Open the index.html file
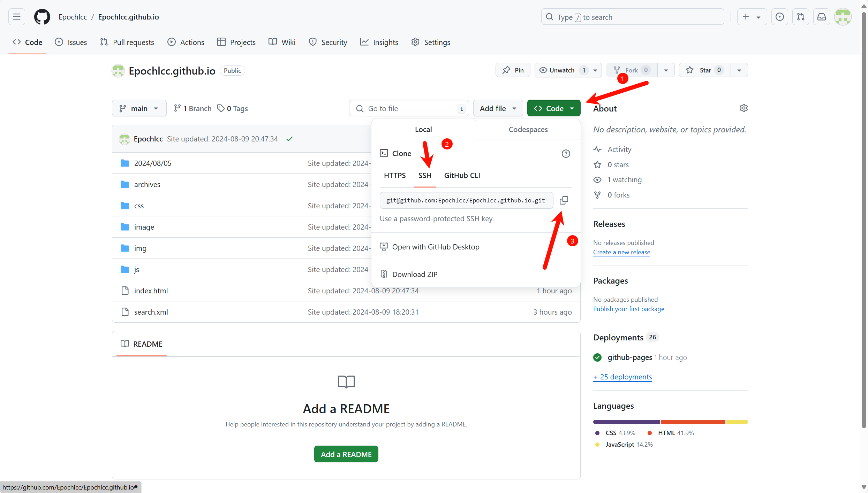Viewport: 868px width, 493px height. click(151, 291)
